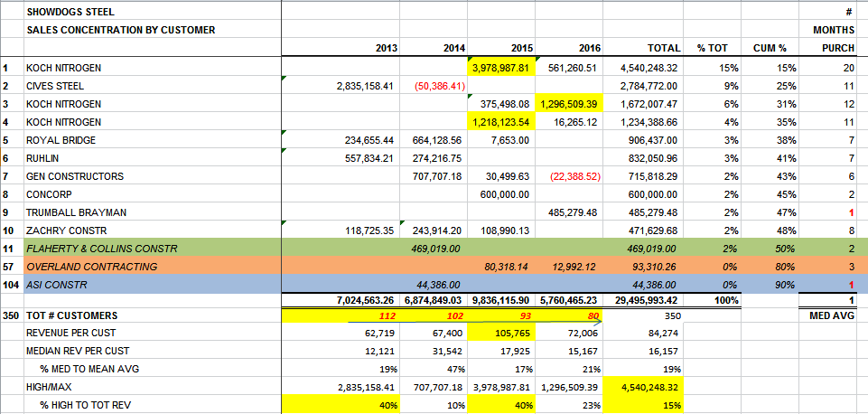
Task: Select the red 112 customer count cell
Action: (x=341, y=315)
